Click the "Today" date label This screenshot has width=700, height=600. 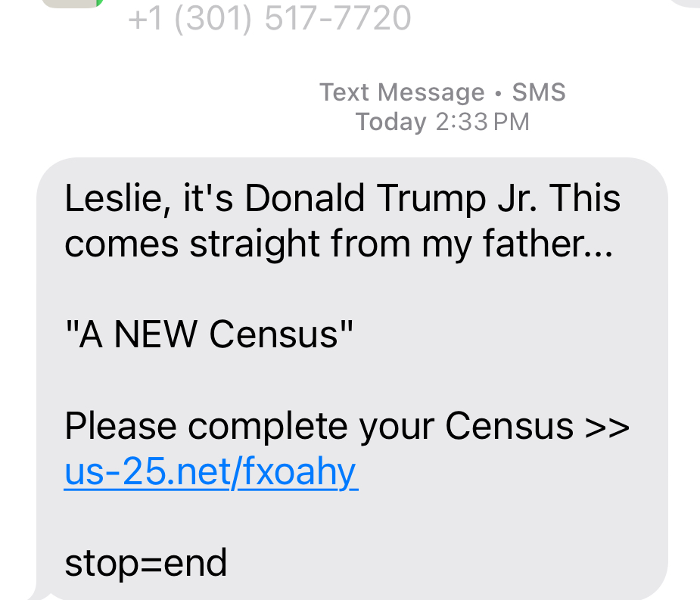[x=391, y=122]
